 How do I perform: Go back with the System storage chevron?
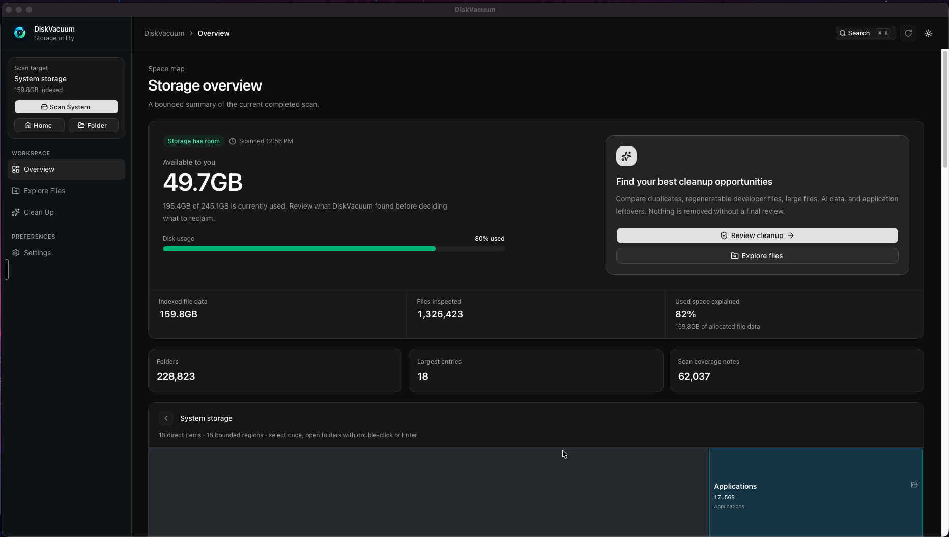tap(166, 418)
